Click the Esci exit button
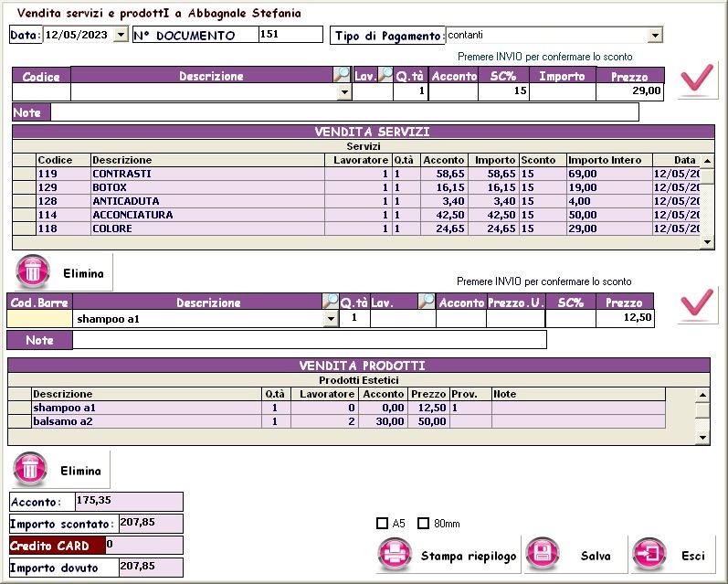728x584 pixels. coord(672,555)
